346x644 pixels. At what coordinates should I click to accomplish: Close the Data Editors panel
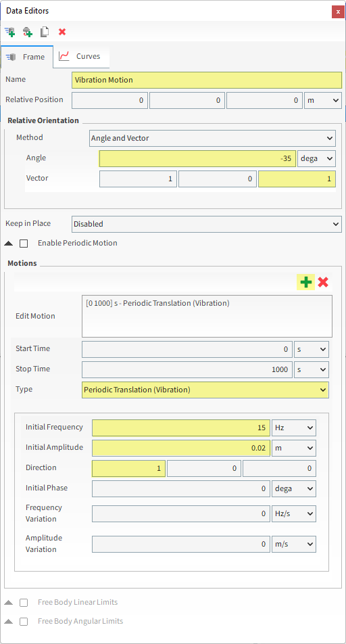coord(338,11)
